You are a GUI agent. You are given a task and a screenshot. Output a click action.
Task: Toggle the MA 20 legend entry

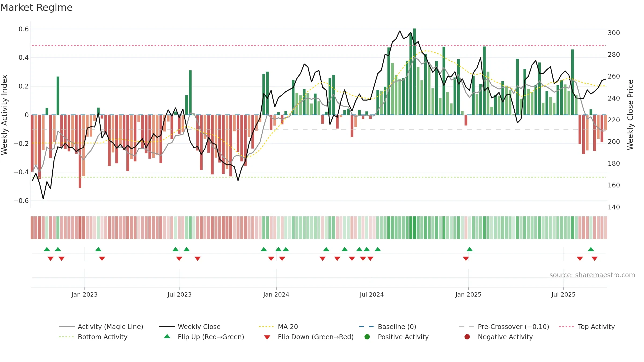click(x=278, y=327)
